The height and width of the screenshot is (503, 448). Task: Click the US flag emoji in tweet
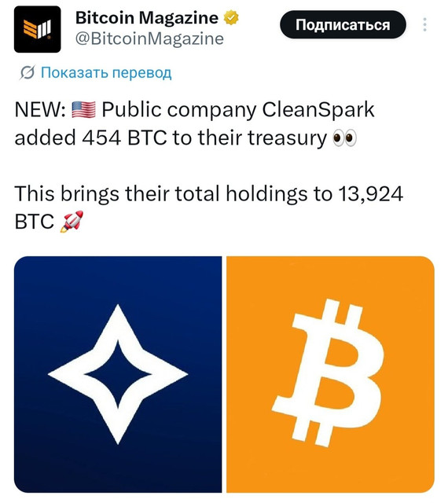pyautogui.click(x=83, y=110)
